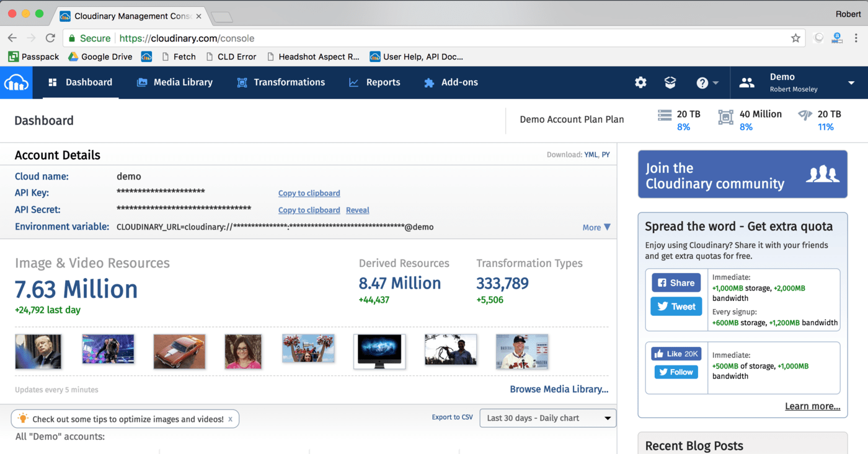Open the Headshot Aspect R... bookmark

pyautogui.click(x=313, y=56)
